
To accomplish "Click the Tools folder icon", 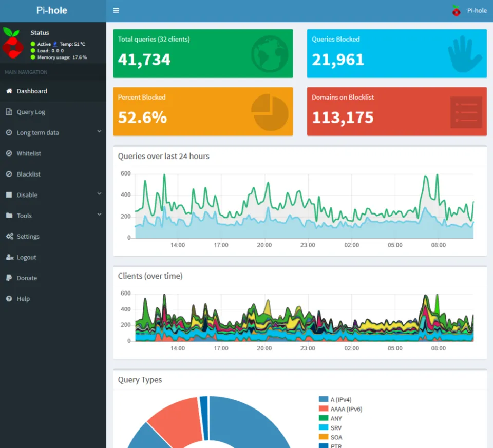I will pos(9,216).
